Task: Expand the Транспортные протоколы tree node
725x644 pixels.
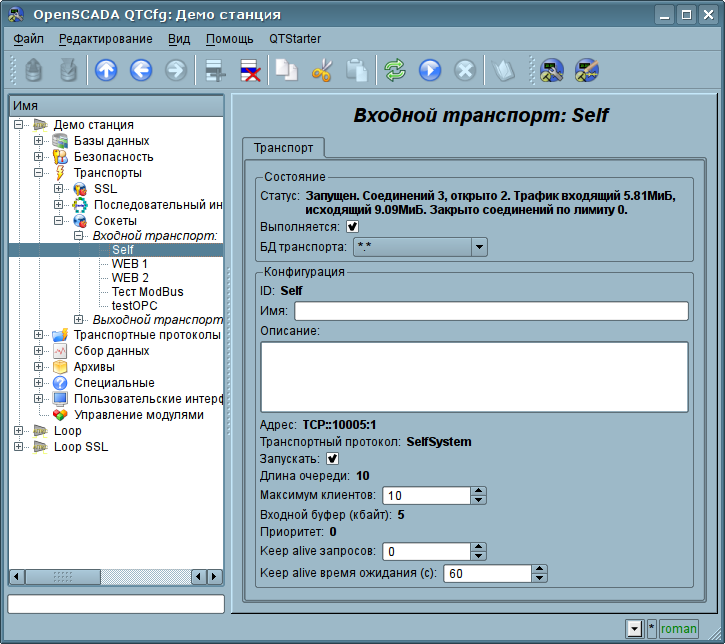Action: pyautogui.click(x=38, y=335)
